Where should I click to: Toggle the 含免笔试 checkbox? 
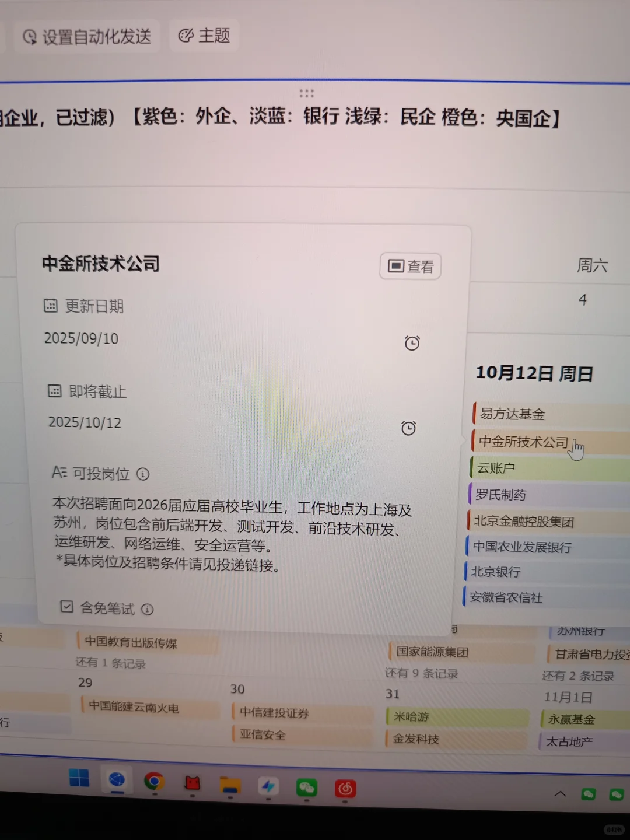tap(67, 606)
